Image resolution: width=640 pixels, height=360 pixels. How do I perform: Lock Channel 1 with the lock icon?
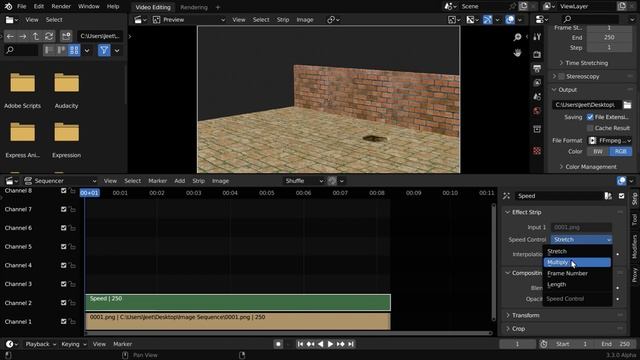pyautogui.click(x=72, y=322)
